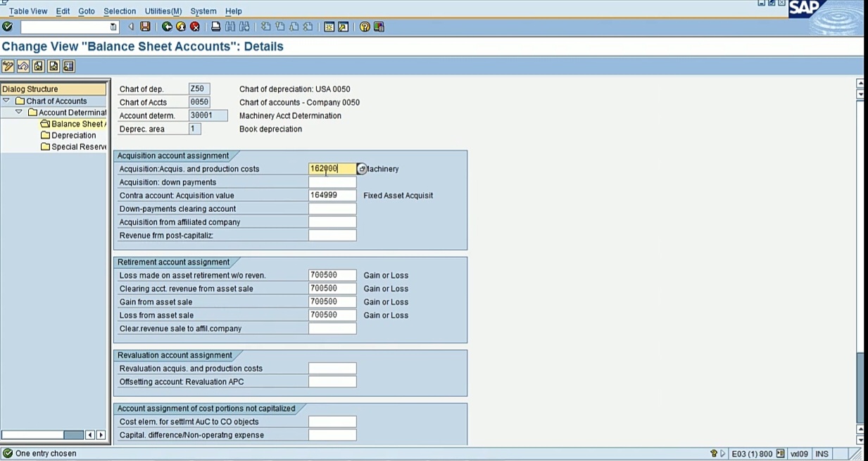Image resolution: width=868 pixels, height=461 pixels.
Task: Click the yellow status bar message icon
Action: 714,454
